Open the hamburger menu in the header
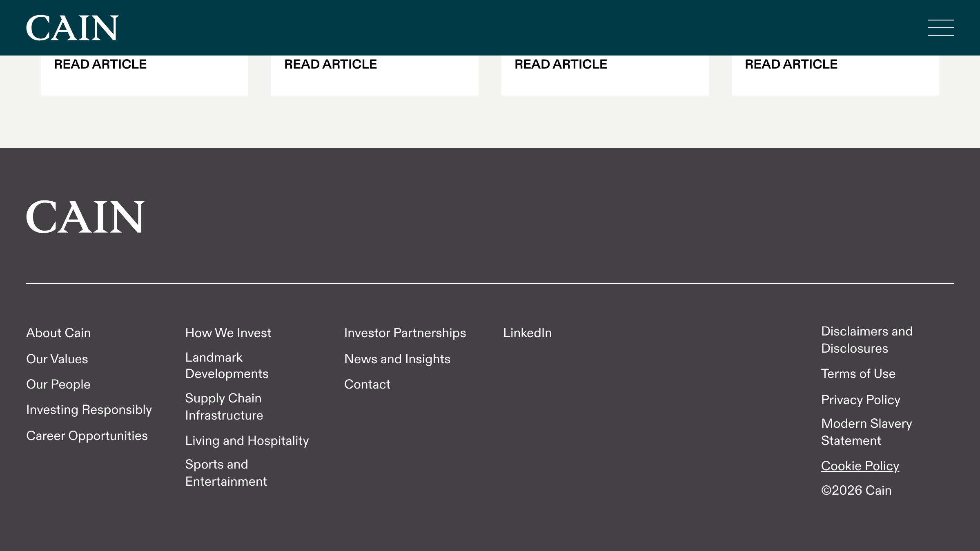Viewport: 980px width, 551px height. coord(940,28)
